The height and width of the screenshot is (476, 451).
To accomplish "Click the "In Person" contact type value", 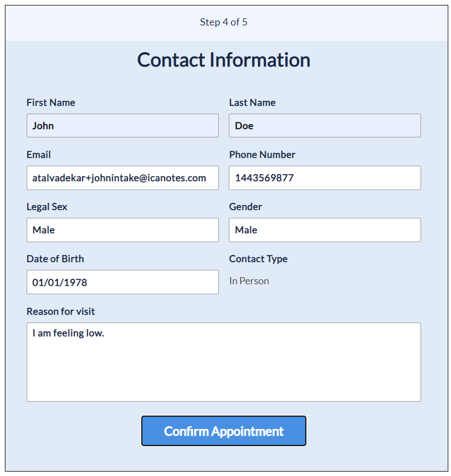I will (249, 281).
